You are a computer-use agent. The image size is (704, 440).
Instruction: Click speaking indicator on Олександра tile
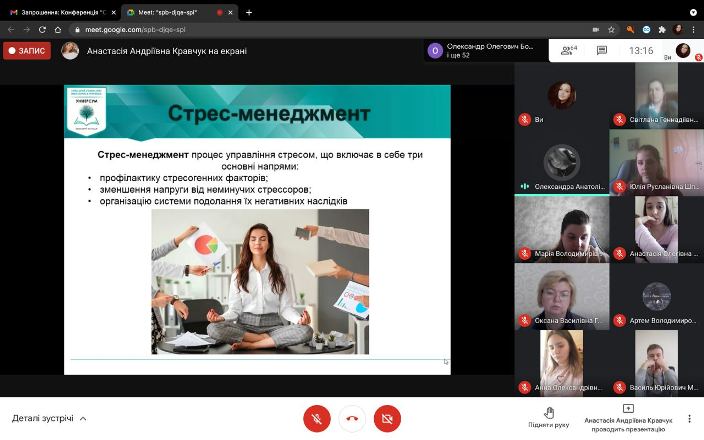pyautogui.click(x=524, y=186)
